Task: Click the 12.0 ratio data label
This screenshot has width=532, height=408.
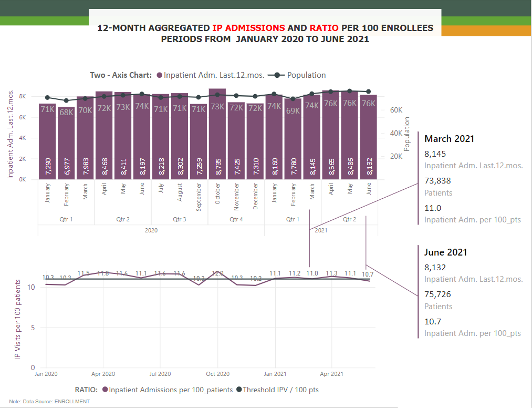Action: click(217, 273)
